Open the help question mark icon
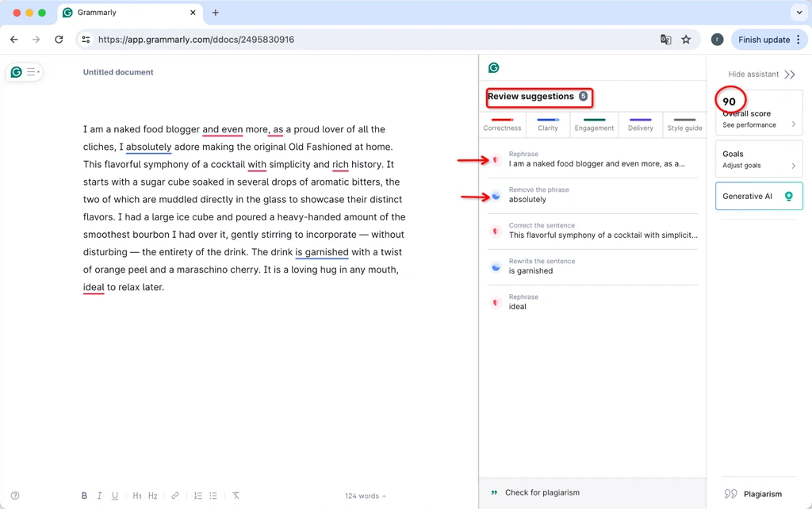Screen dimensions: 812x509 tap(15, 496)
